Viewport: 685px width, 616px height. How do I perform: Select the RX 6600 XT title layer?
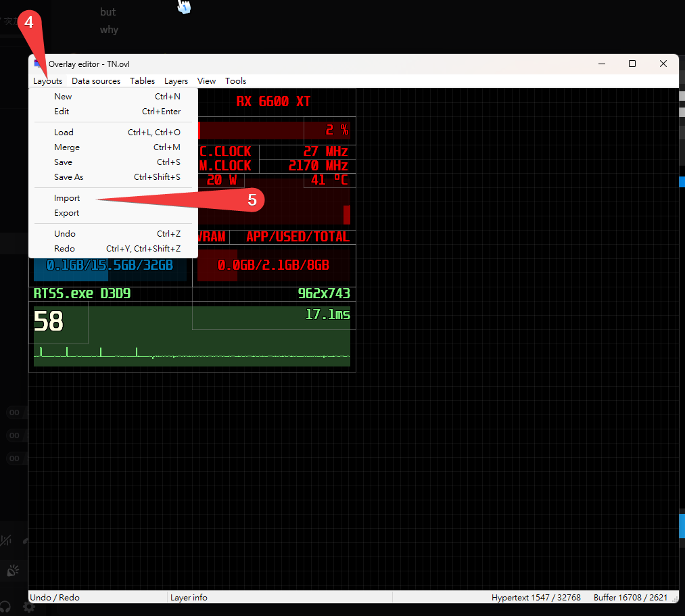(x=273, y=102)
